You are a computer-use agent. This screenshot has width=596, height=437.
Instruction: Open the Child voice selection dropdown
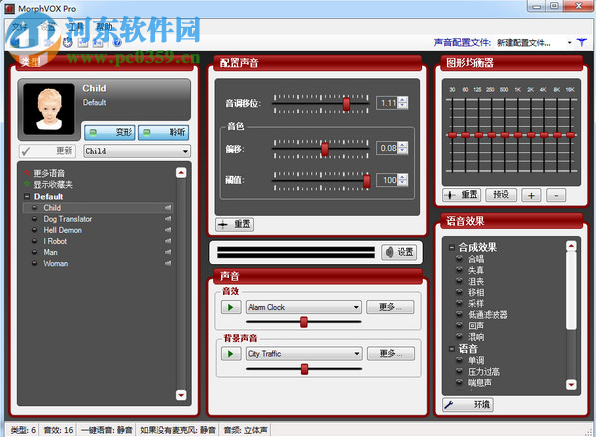coord(137,151)
